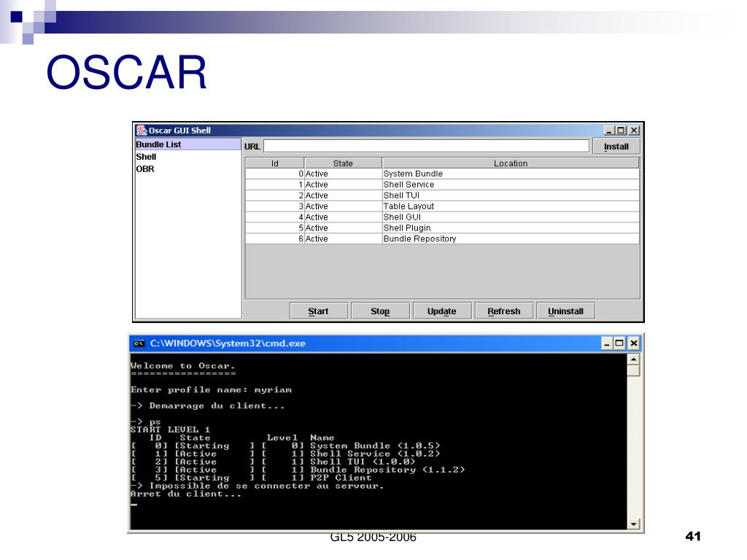Select Bundle List in the sidebar

pyautogui.click(x=188, y=144)
